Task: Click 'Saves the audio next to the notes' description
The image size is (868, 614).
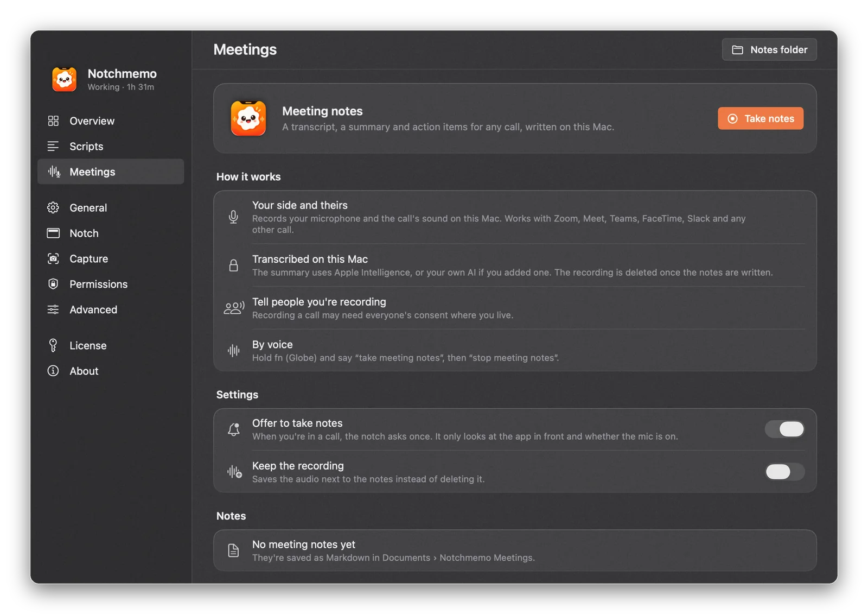Action: (368, 479)
